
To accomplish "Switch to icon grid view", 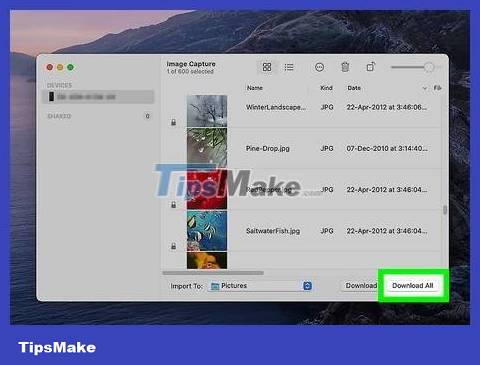I will click(267, 67).
